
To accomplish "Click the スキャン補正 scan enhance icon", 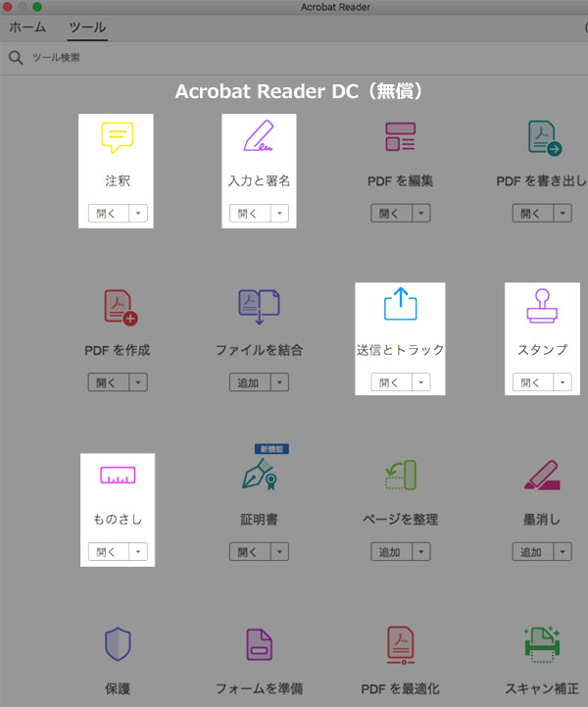I will point(542,645).
